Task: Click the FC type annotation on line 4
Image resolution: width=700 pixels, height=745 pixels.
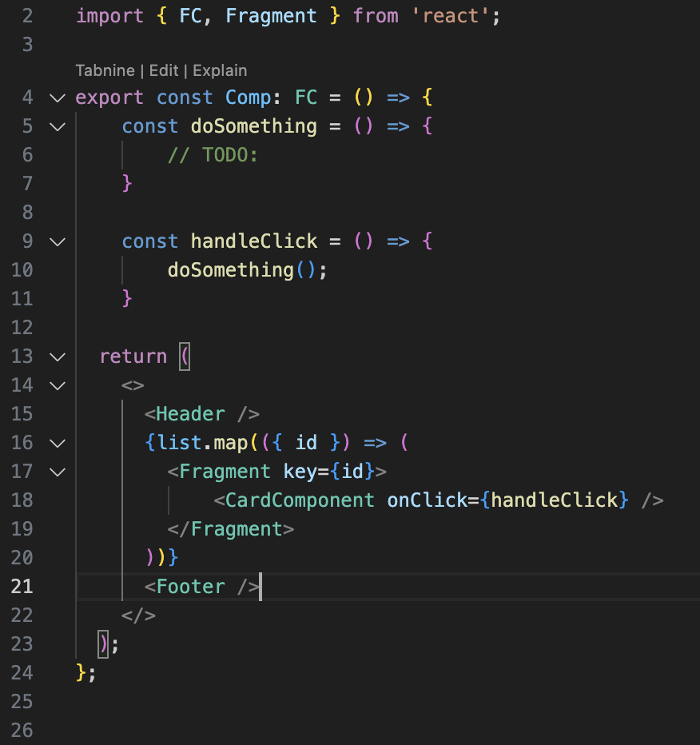Action: tap(306, 98)
